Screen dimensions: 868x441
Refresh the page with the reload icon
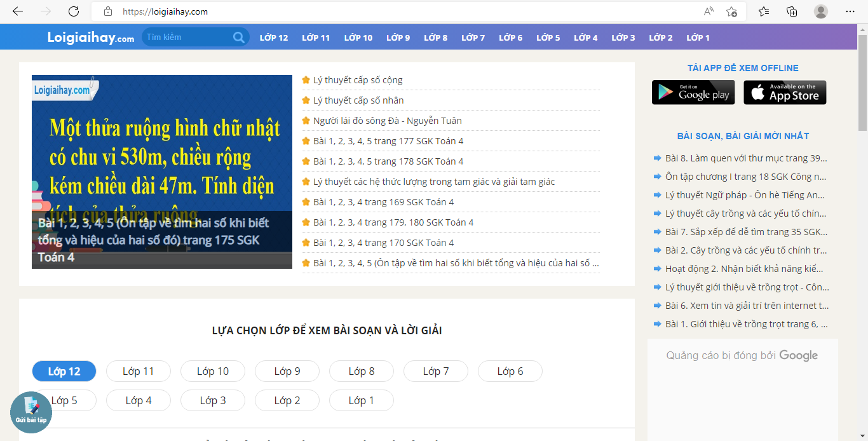[74, 11]
